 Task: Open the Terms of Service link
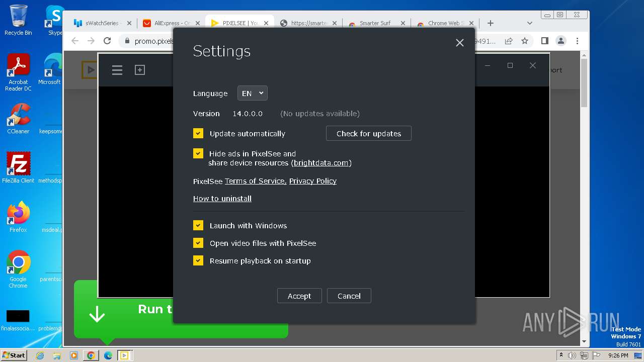(x=256, y=181)
